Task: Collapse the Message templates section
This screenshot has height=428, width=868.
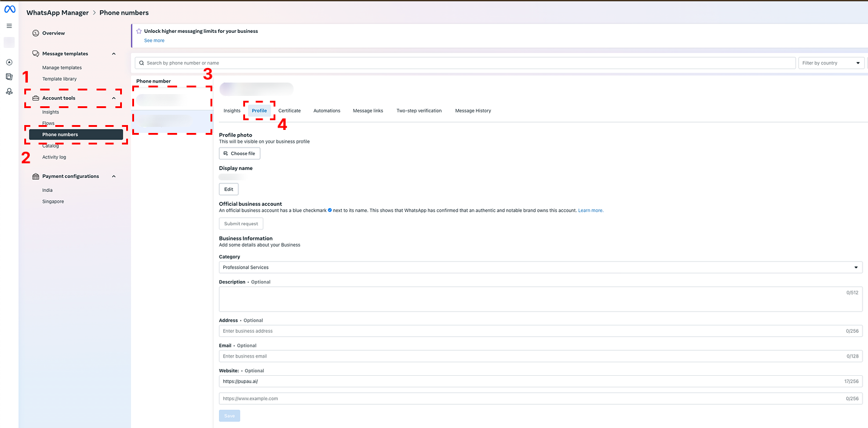Action: pos(114,54)
